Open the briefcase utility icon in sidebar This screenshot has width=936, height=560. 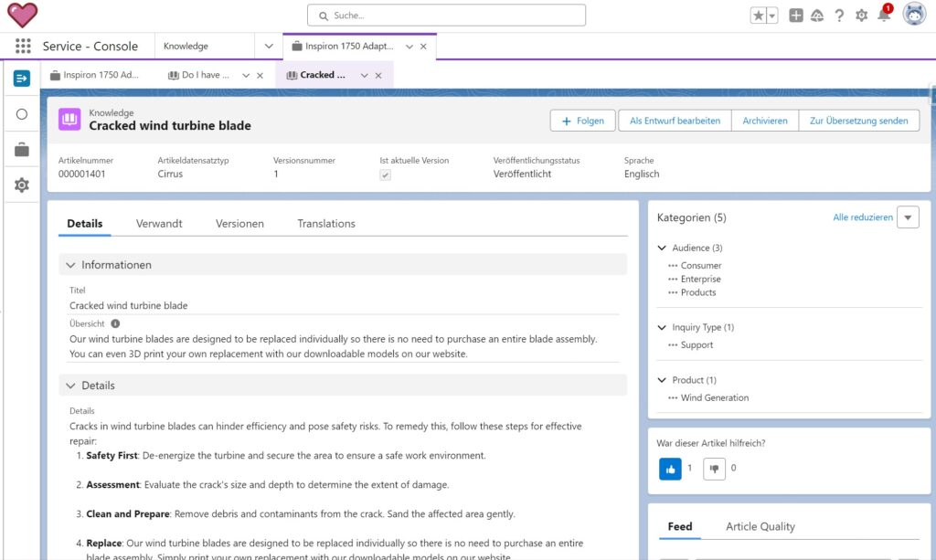22,150
